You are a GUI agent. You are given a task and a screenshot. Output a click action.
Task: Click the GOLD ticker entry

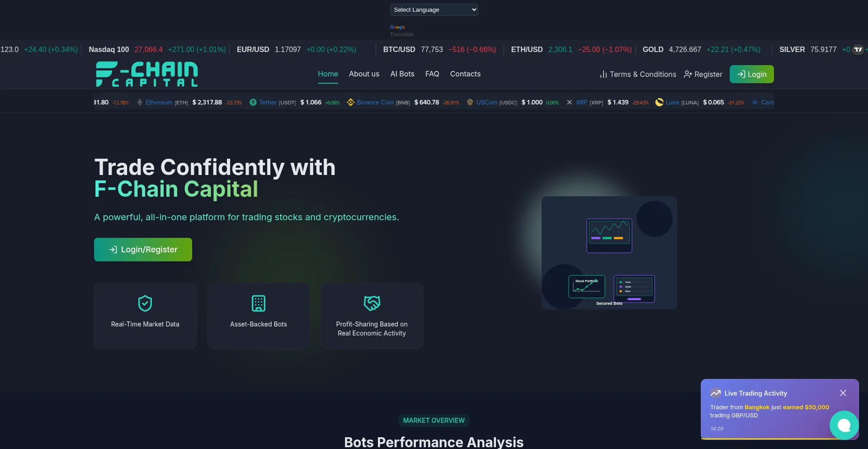pyautogui.click(x=701, y=49)
